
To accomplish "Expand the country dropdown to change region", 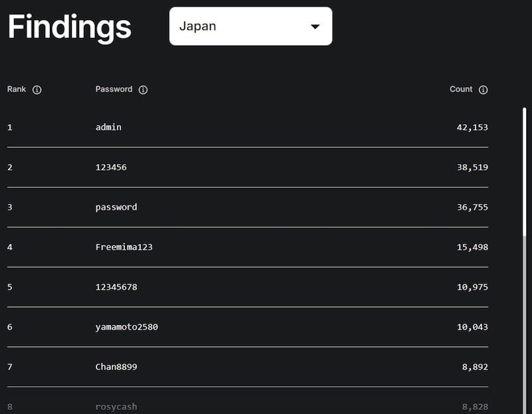I will tap(250, 26).
